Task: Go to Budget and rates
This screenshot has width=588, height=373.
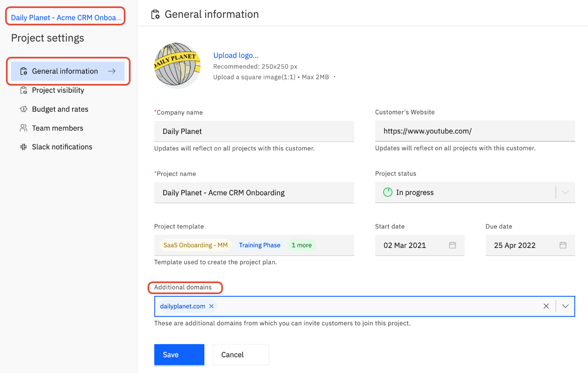Action: 60,109
